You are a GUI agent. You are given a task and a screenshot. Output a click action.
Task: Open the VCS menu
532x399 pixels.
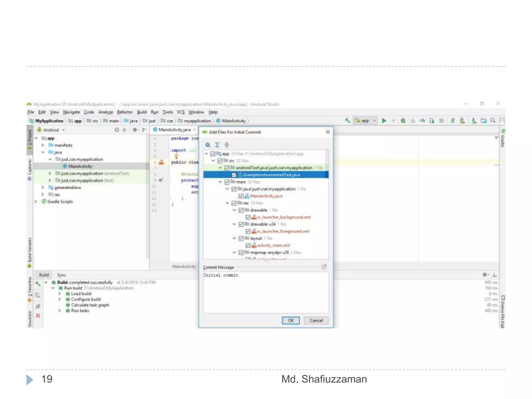(x=181, y=112)
